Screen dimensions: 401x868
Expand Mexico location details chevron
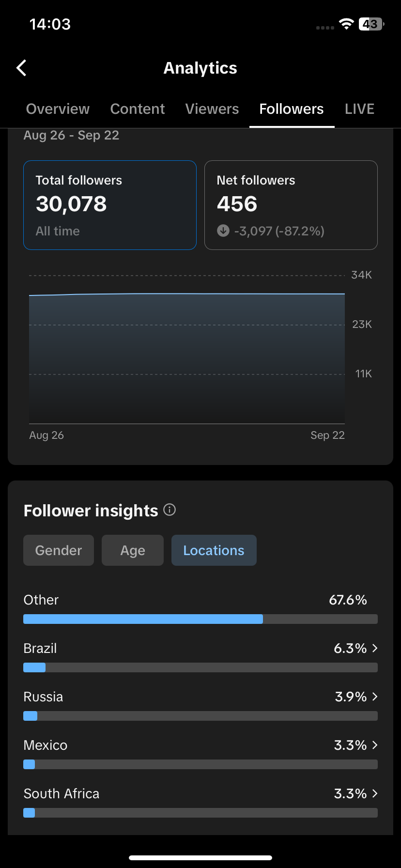click(x=374, y=745)
